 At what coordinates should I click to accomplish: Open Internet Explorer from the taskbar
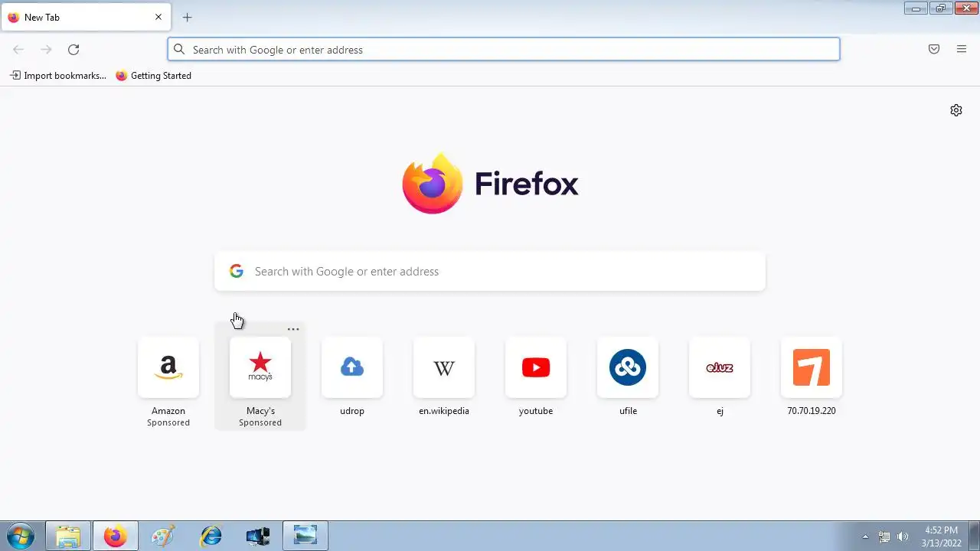click(x=211, y=536)
